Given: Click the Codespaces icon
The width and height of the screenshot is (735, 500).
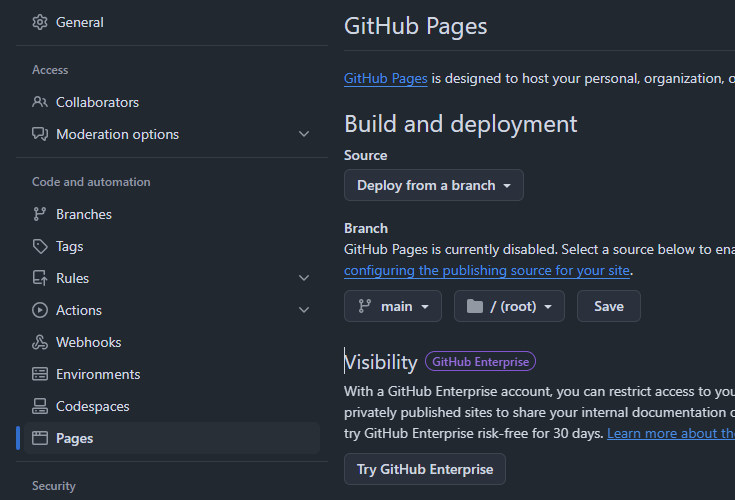Looking at the screenshot, I should 40,406.
